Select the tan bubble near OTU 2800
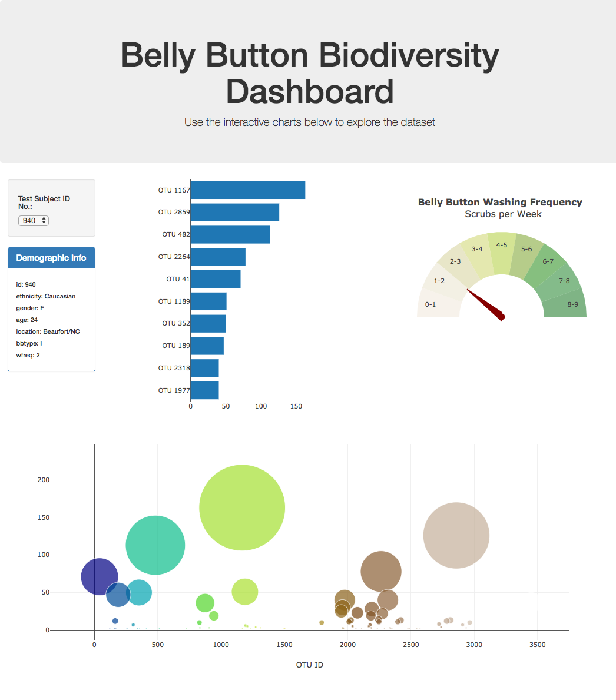The width and height of the screenshot is (616, 700). coord(456,535)
